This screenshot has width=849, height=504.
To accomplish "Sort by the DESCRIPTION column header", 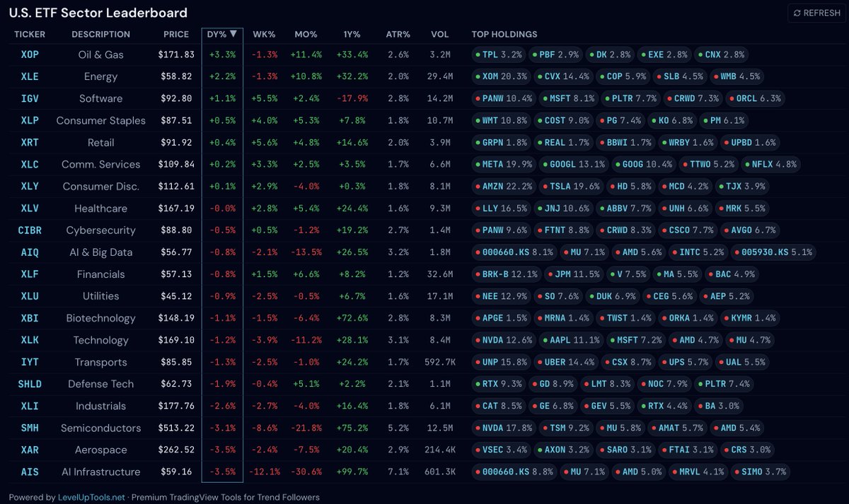I will [x=100, y=34].
